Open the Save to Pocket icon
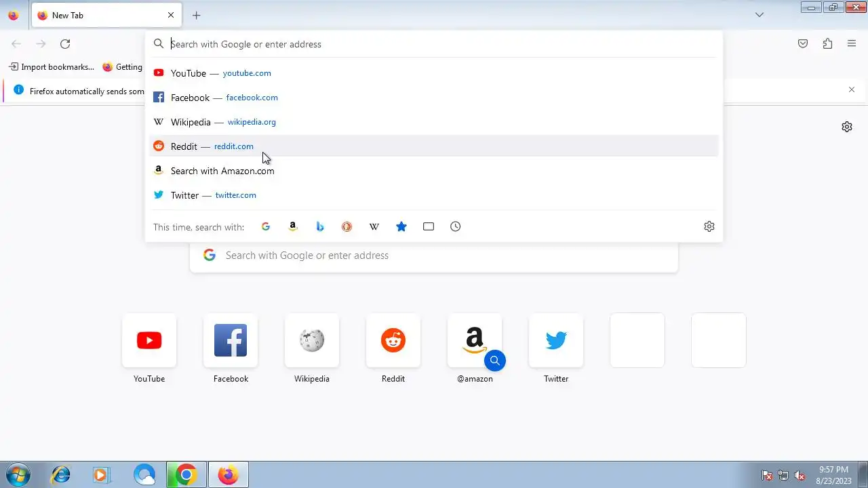 tap(803, 44)
